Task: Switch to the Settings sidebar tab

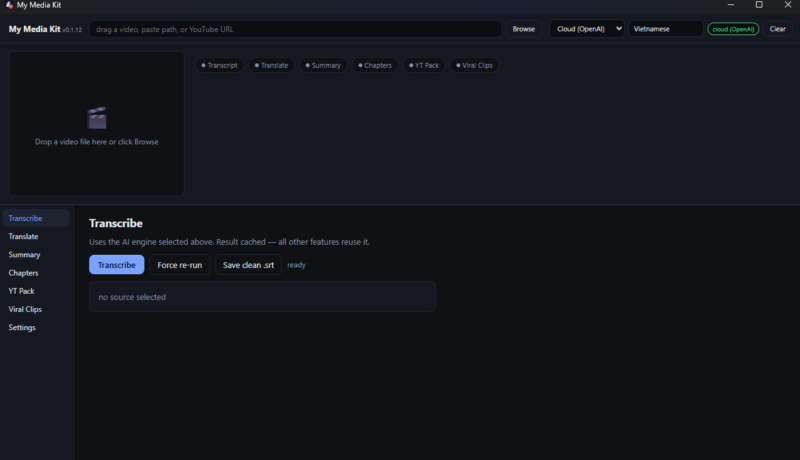Action: (22, 328)
